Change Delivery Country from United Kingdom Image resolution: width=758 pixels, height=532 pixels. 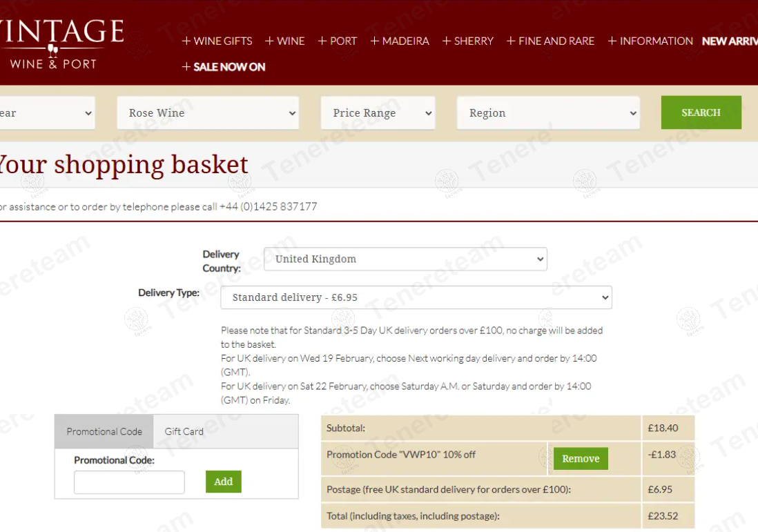(x=405, y=259)
